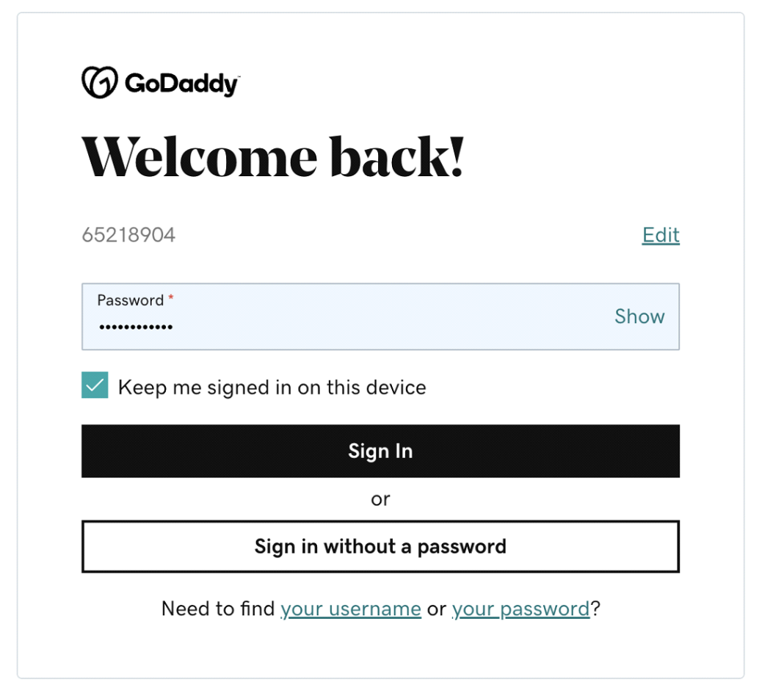Image resolution: width=784 pixels, height=693 pixels.
Task: Click inside the Password input field
Action: (x=330, y=323)
